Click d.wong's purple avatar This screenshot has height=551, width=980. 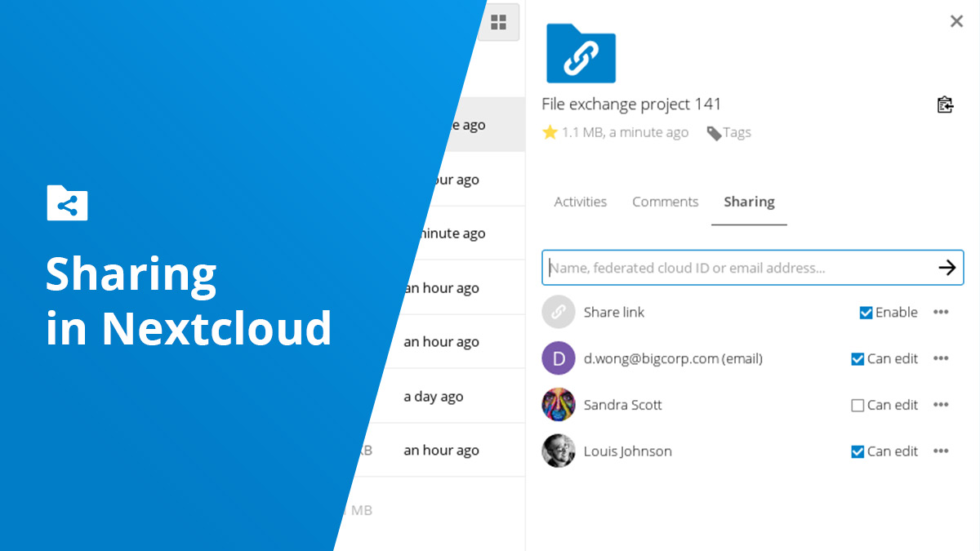pos(558,358)
